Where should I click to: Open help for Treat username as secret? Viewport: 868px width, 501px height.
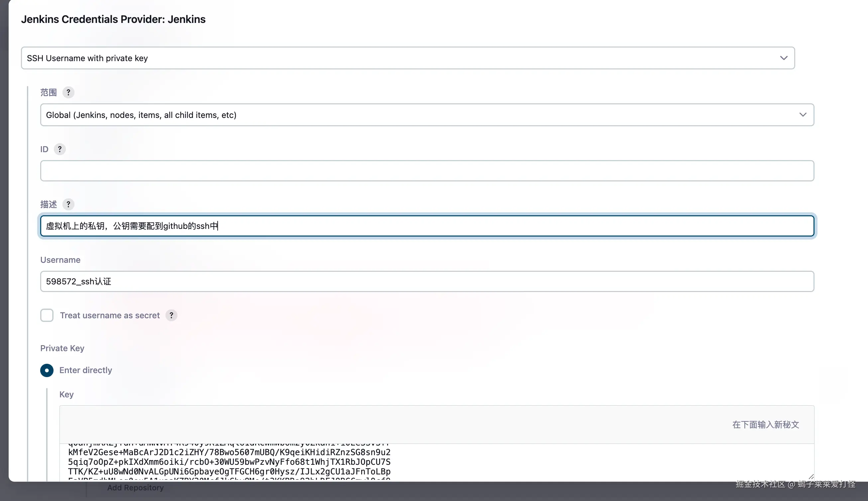point(171,315)
